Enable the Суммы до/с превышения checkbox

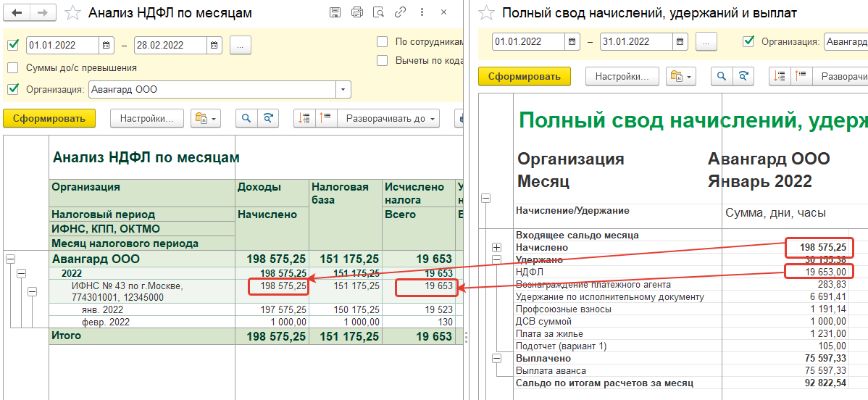coord(13,68)
